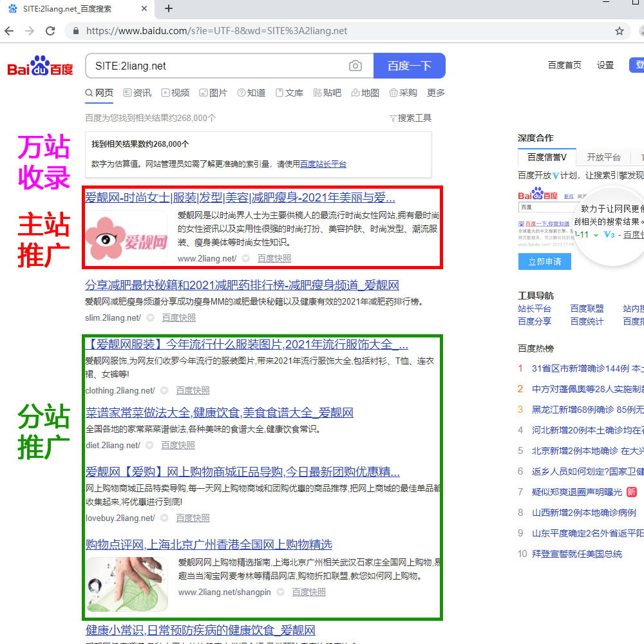Image resolution: width=644 pixels, height=644 pixels.
Task: Select the 网页 web results tab
Action: [x=99, y=93]
